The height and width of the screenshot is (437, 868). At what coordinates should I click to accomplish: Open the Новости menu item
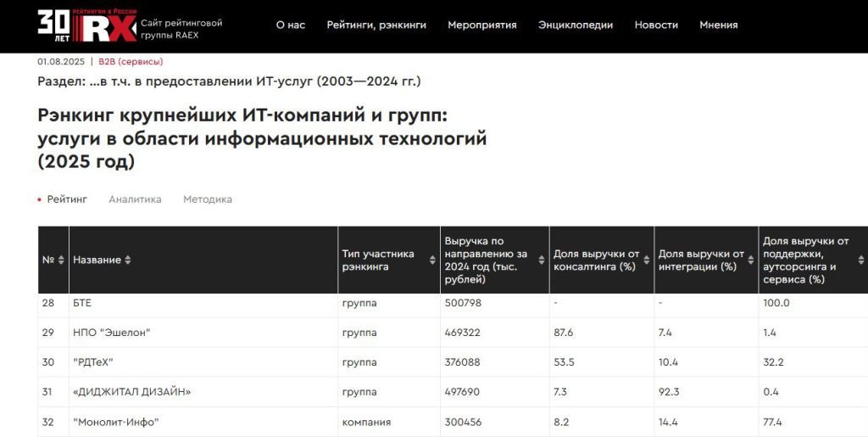click(656, 25)
